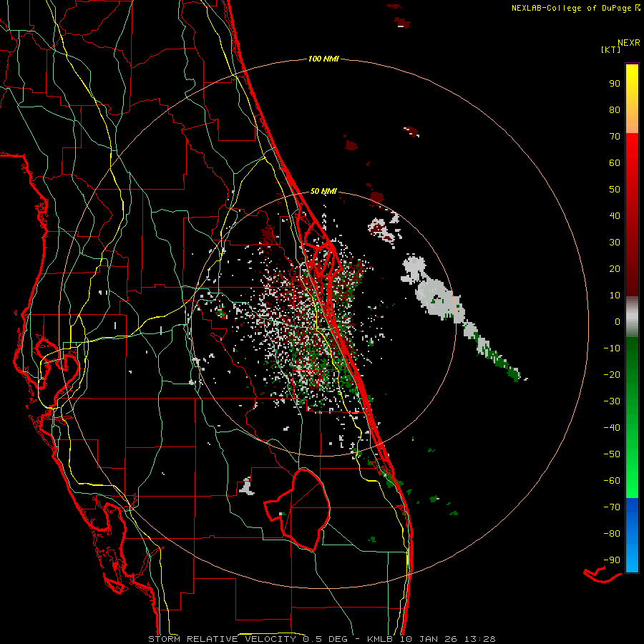Click the -70 value on the velocity scale
Screen dimensions: 644x644
point(612,507)
